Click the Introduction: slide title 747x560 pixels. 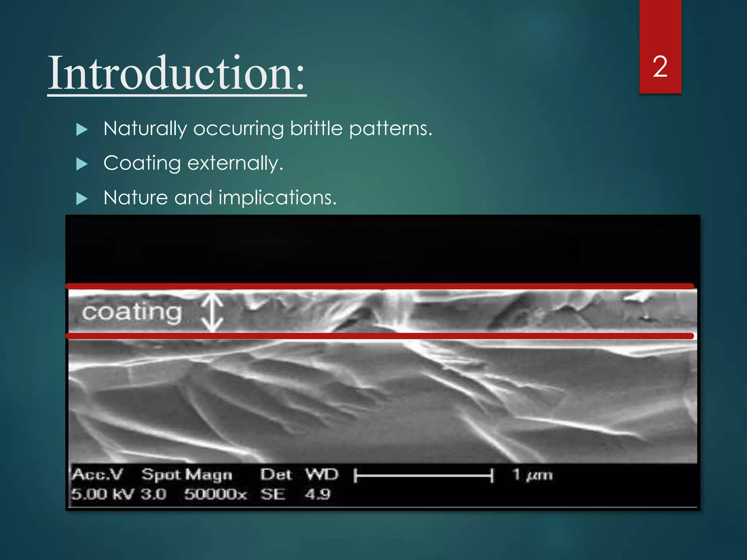[x=177, y=73]
